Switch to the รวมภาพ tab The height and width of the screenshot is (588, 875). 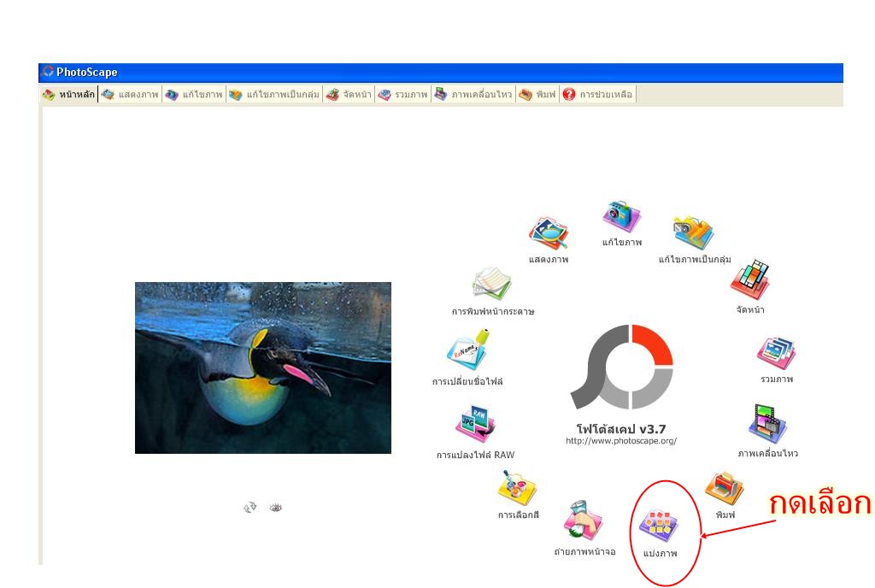coord(403,94)
